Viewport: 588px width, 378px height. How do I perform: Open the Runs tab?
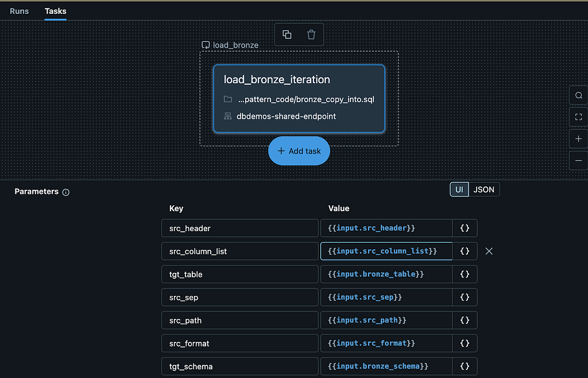pyautogui.click(x=19, y=11)
